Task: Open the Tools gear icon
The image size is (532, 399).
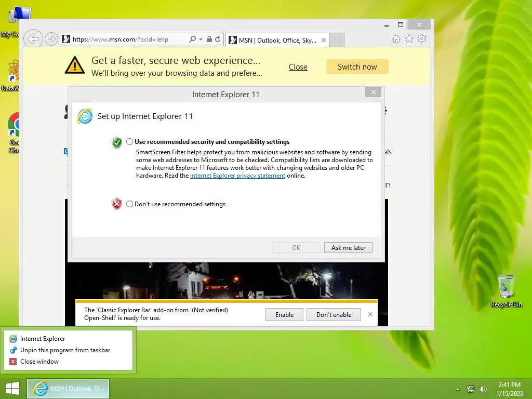Action: [x=422, y=38]
